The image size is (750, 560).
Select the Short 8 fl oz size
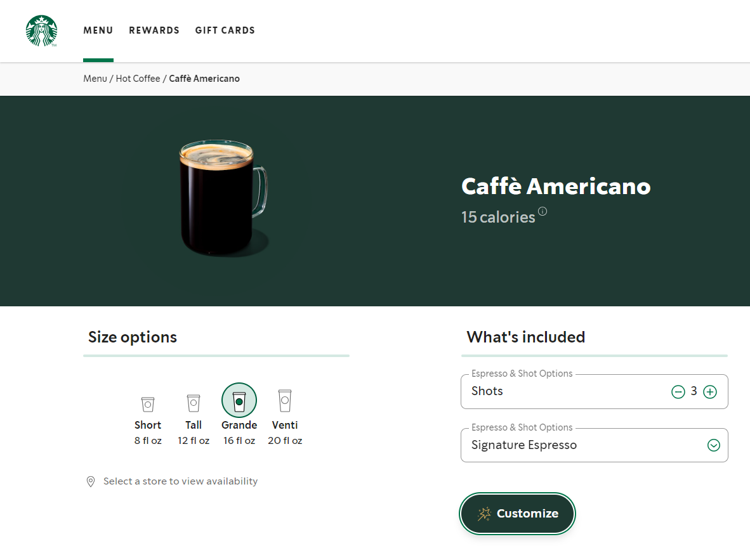point(148,420)
